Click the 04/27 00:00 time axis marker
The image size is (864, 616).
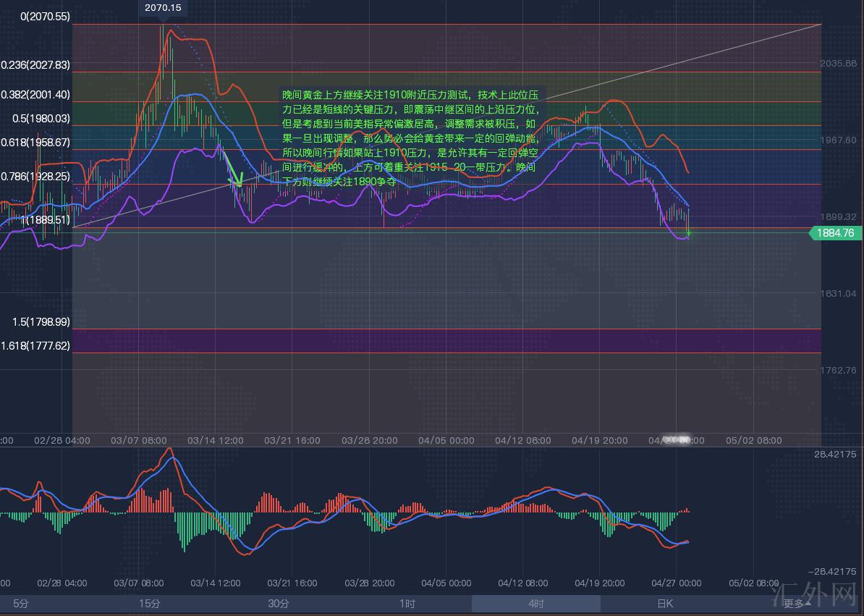(675, 439)
